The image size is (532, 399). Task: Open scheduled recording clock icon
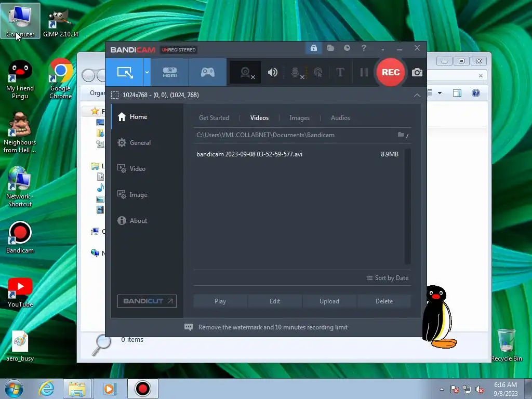click(347, 48)
